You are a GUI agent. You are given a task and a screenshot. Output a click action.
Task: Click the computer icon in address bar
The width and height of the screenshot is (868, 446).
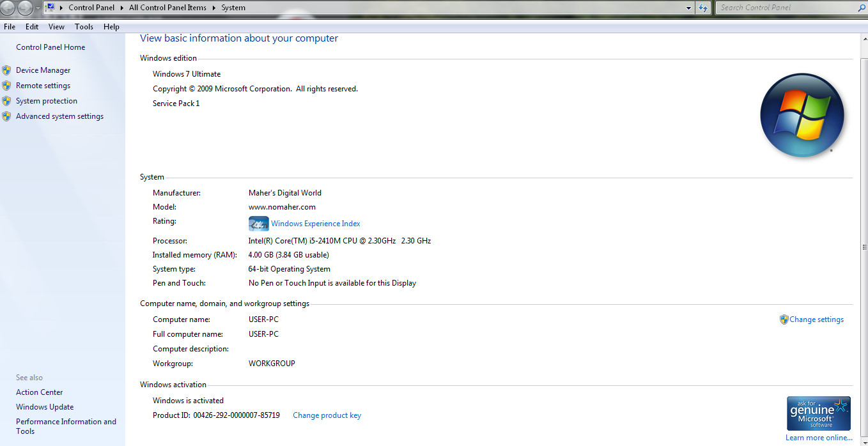tap(49, 8)
